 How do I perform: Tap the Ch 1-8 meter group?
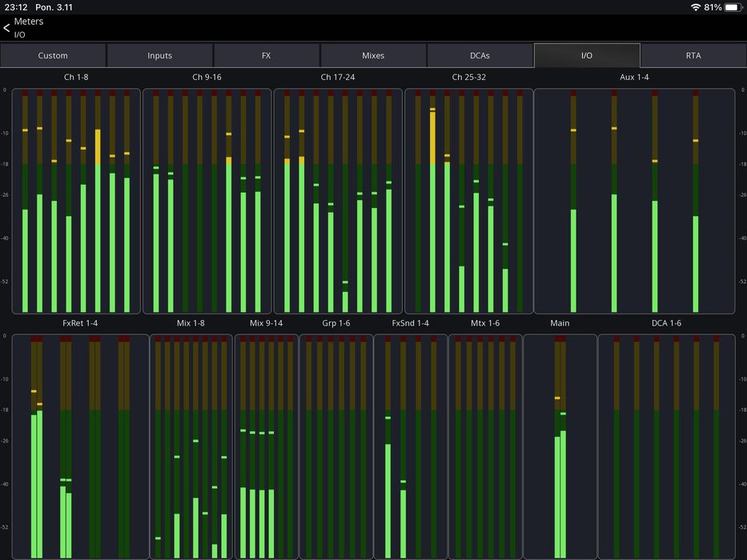point(76,201)
